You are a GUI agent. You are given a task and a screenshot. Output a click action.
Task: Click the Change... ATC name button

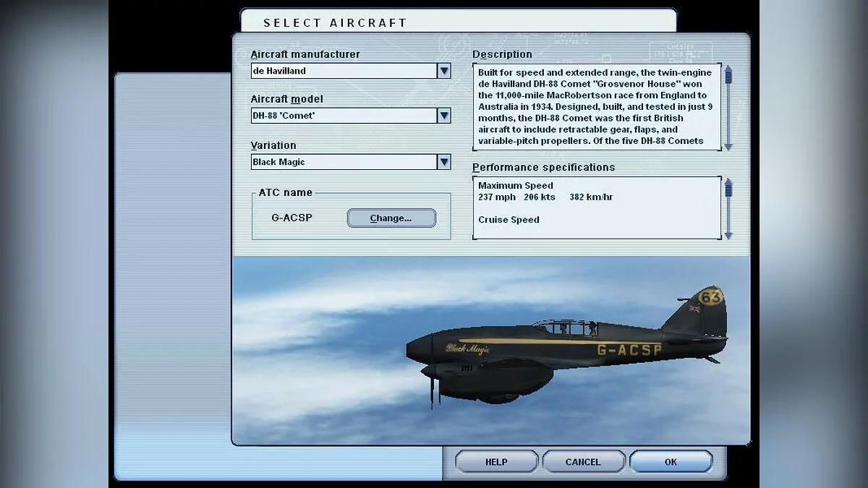pyautogui.click(x=391, y=218)
